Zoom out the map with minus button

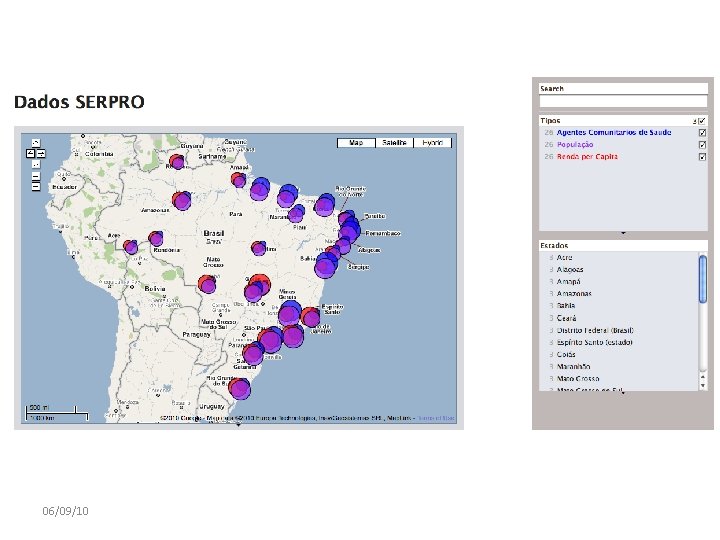[x=36, y=186]
